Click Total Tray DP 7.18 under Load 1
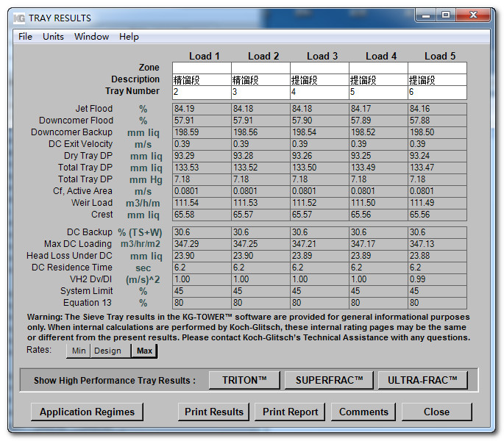Screen dimensions: 504x441 tap(202, 179)
